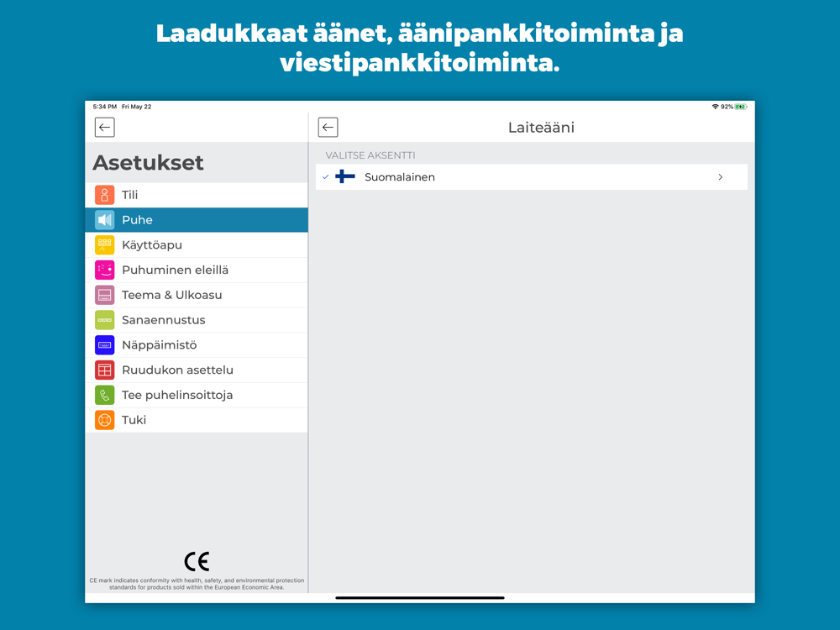Click the Tuki lifebuoy icon

click(x=104, y=420)
